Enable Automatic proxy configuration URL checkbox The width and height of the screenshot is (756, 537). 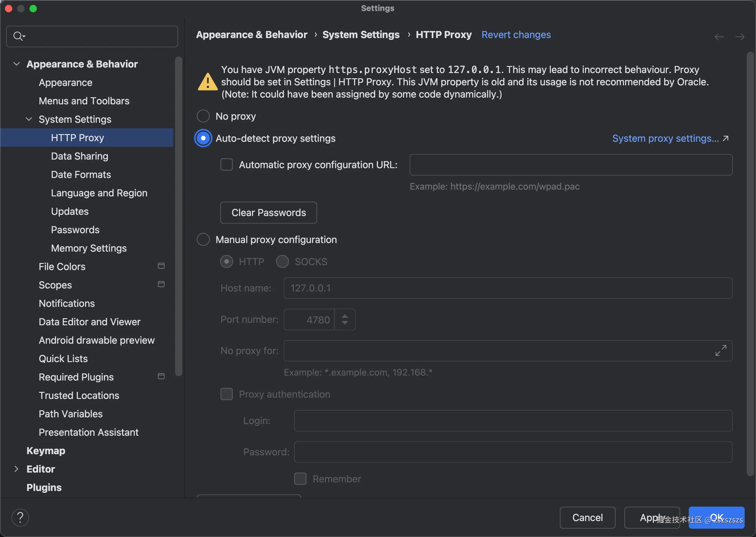[x=227, y=164]
